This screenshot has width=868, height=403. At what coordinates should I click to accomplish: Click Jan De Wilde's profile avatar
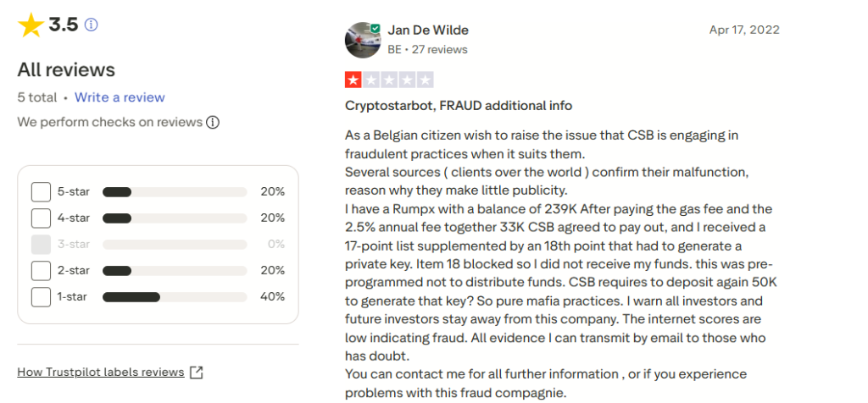[362, 40]
